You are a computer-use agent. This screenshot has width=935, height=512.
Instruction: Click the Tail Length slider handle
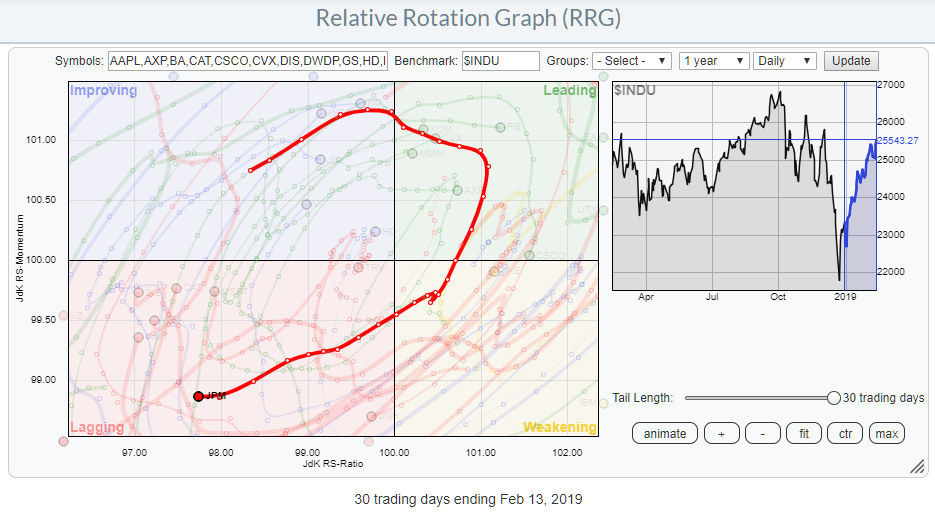(833, 398)
